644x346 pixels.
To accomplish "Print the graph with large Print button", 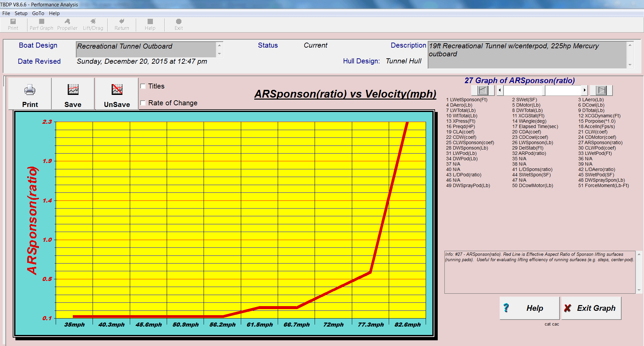I will 30,94.
